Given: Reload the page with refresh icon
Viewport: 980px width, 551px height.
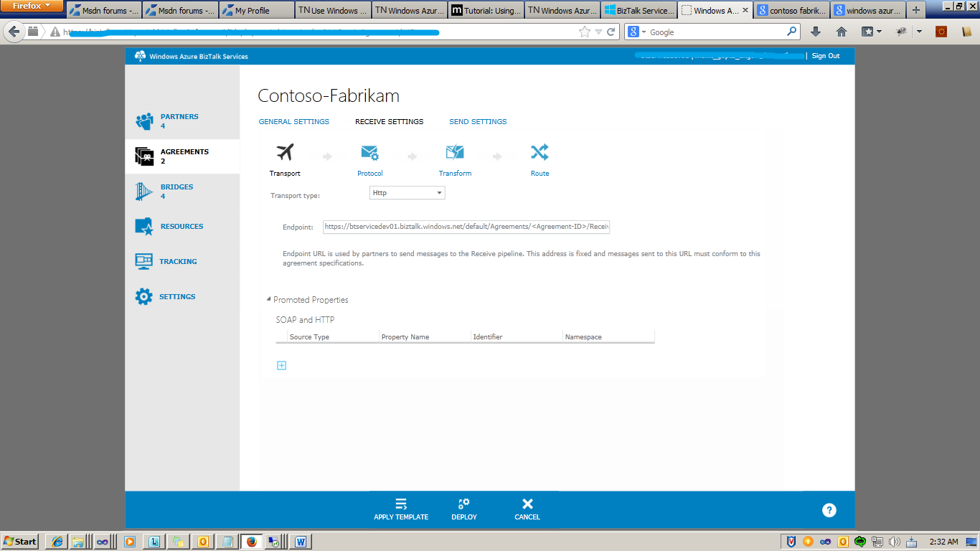Looking at the screenshot, I should click(x=611, y=32).
